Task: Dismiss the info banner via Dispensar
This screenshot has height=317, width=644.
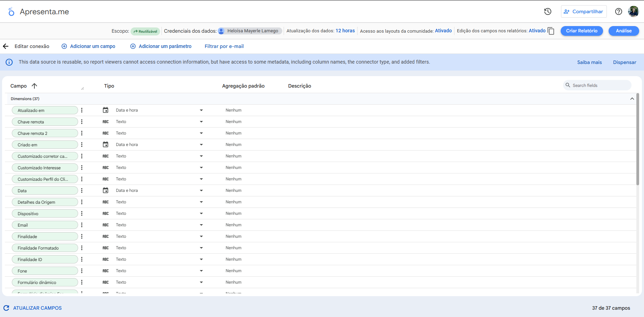Action: click(x=624, y=62)
